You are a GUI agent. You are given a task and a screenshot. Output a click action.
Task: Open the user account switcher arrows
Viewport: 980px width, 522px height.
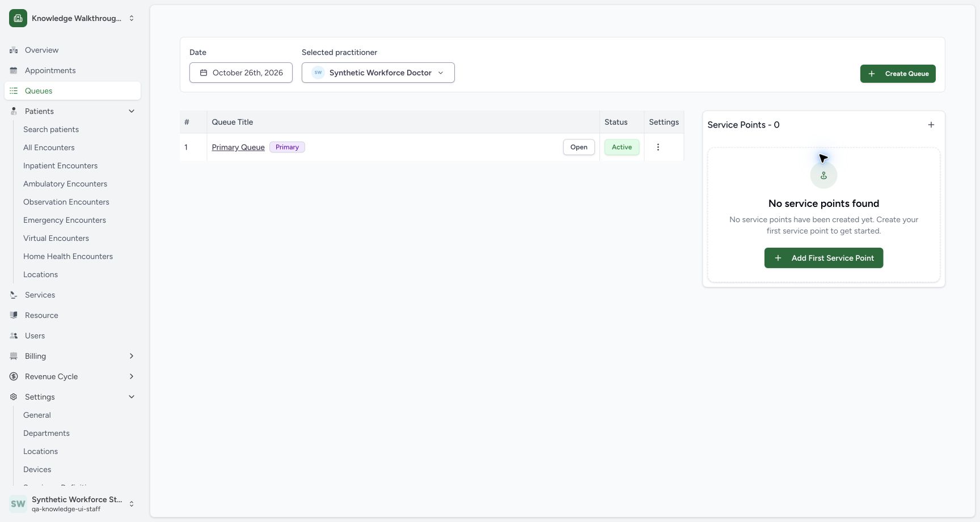pos(132,504)
